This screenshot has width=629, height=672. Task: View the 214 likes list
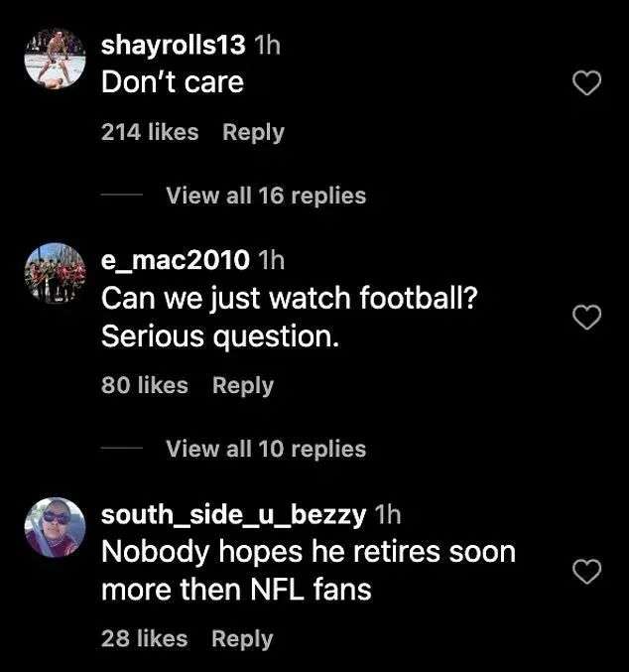tap(150, 132)
